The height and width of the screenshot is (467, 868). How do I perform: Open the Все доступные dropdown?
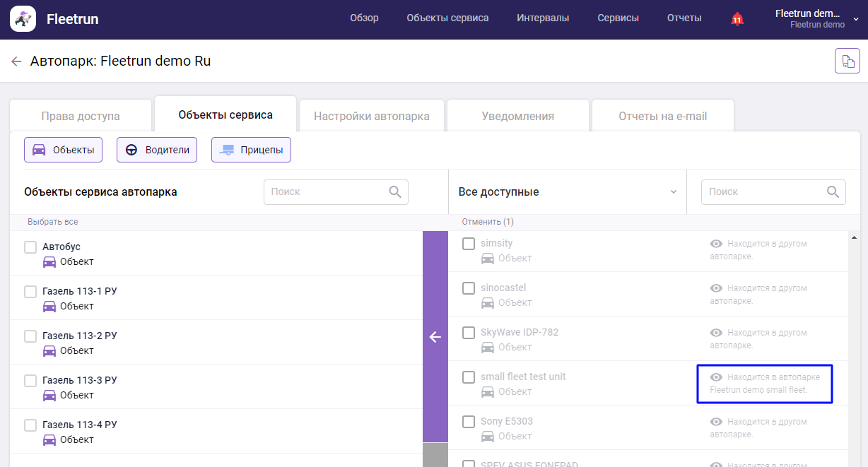point(568,191)
